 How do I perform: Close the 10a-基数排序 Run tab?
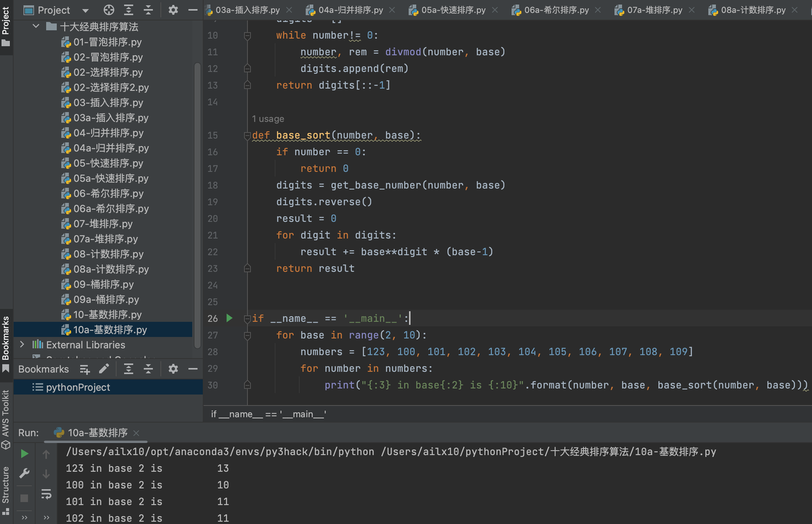click(136, 433)
